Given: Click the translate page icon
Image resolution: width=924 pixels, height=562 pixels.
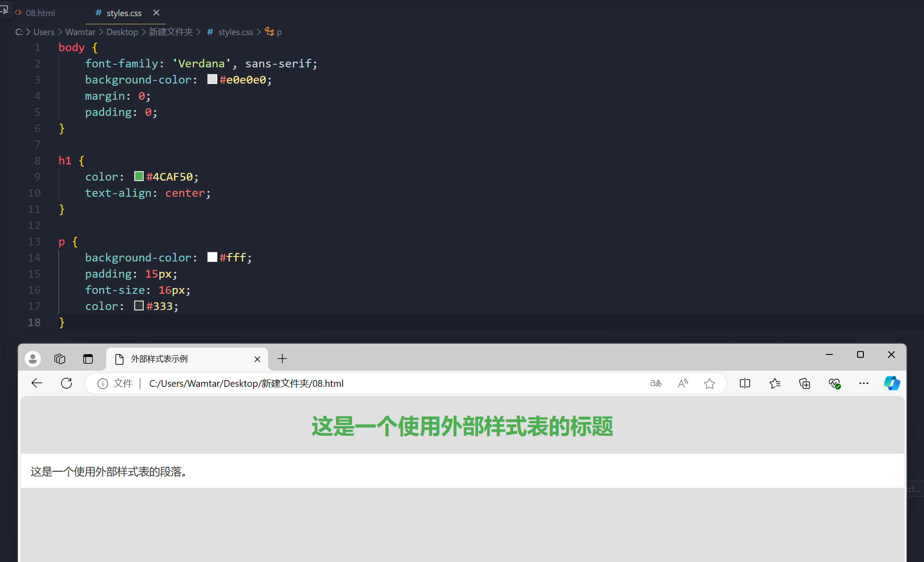Looking at the screenshot, I should [x=656, y=383].
